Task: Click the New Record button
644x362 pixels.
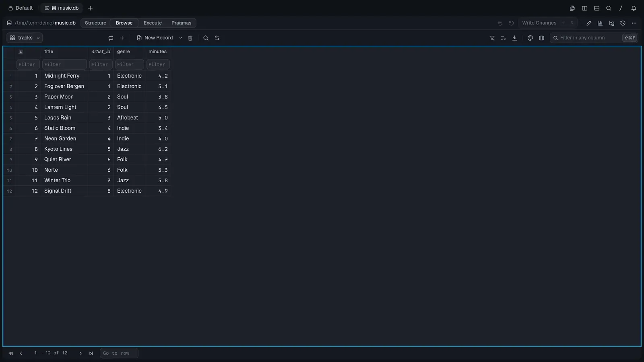Action: tap(155, 38)
